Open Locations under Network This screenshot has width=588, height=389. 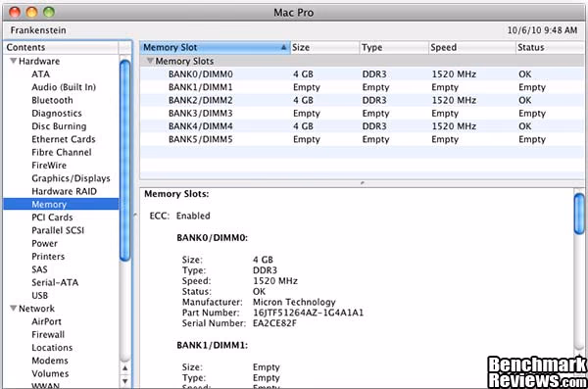point(52,348)
